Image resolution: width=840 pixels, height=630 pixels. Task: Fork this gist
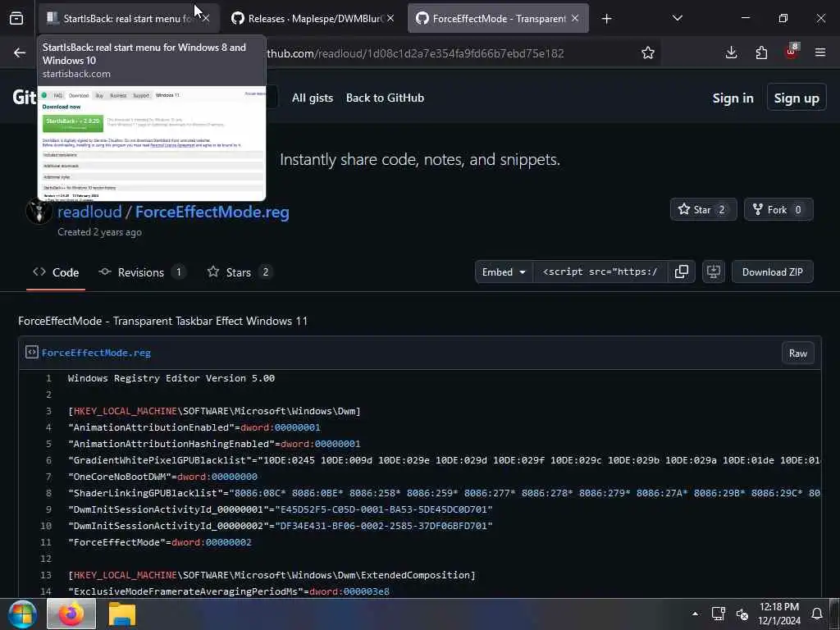[778, 209]
